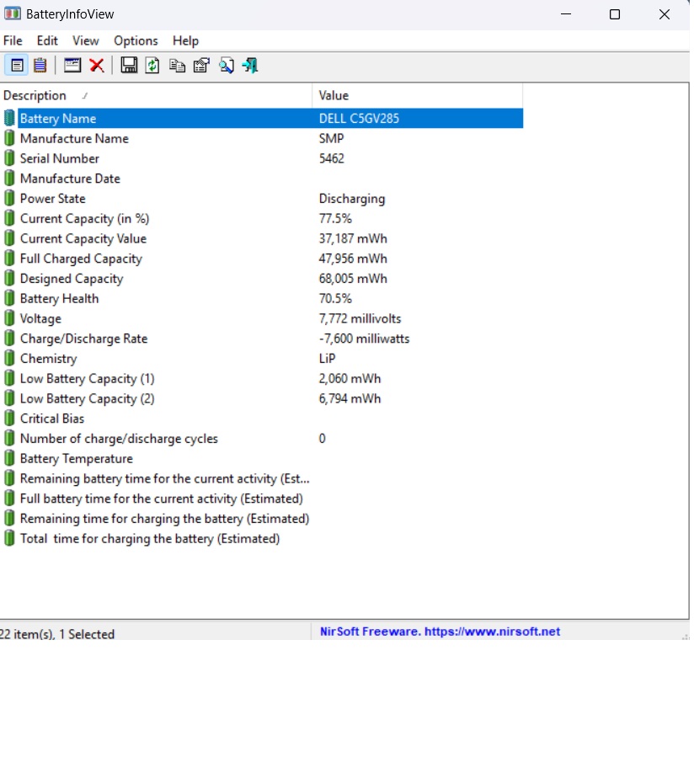Open the Help menu
The image size is (694, 784).
(185, 41)
